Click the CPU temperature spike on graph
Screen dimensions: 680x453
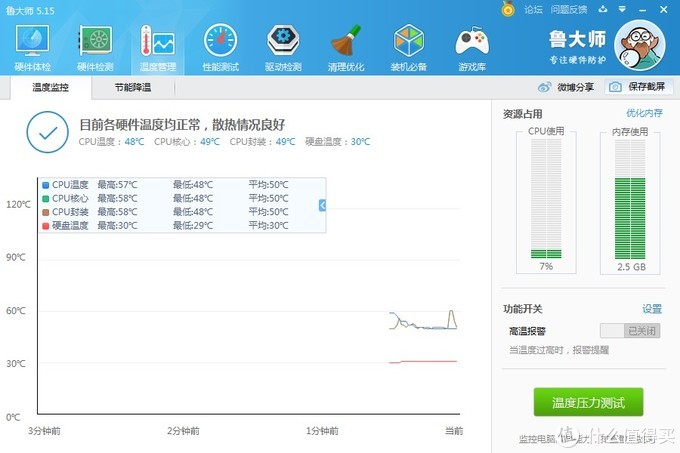(451, 319)
